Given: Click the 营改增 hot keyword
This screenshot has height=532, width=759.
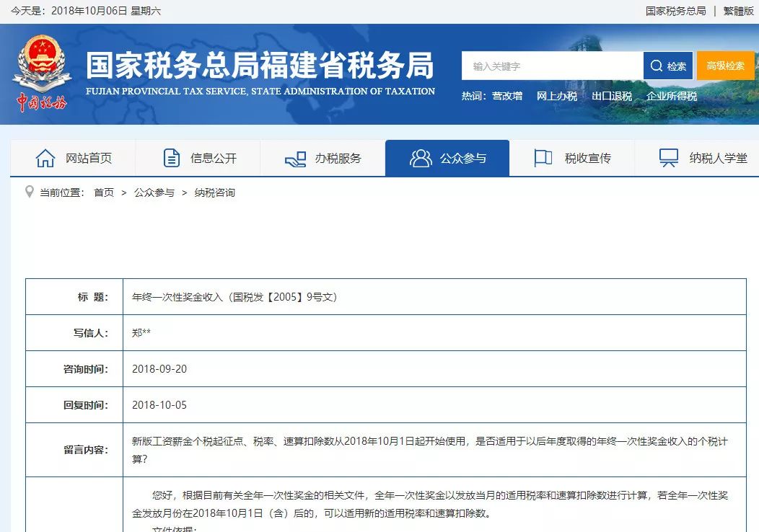Looking at the screenshot, I should click(507, 97).
